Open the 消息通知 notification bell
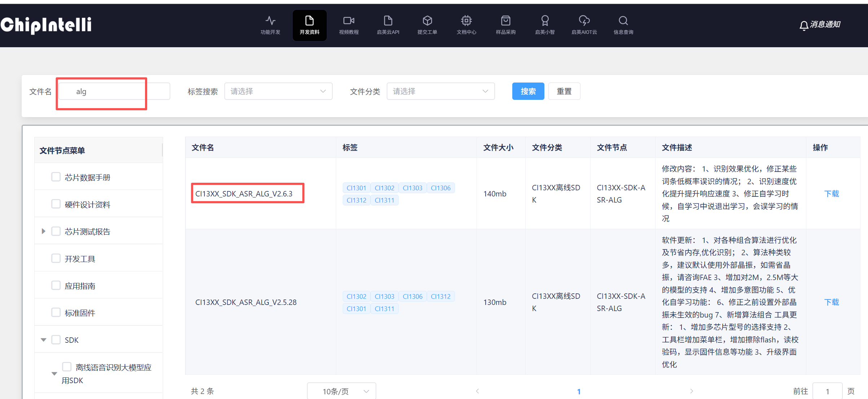The height and width of the screenshot is (399, 868). [x=804, y=25]
